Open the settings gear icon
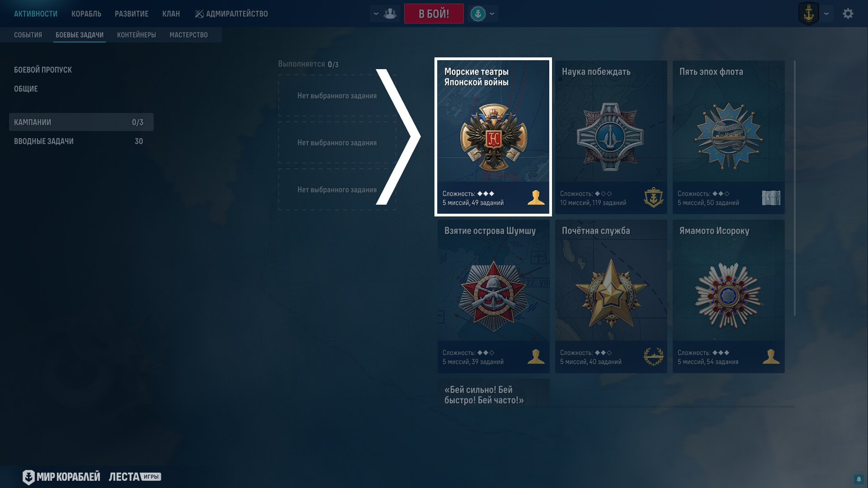The image size is (868, 488). point(848,14)
